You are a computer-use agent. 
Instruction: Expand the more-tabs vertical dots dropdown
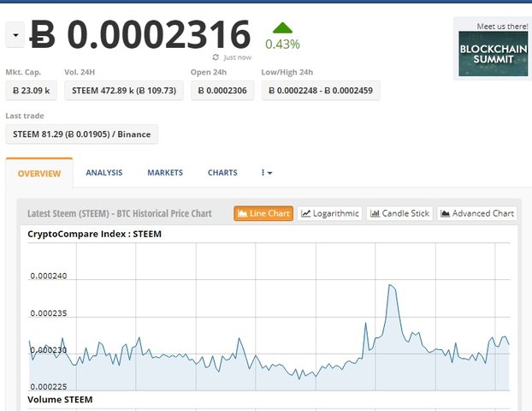point(267,173)
